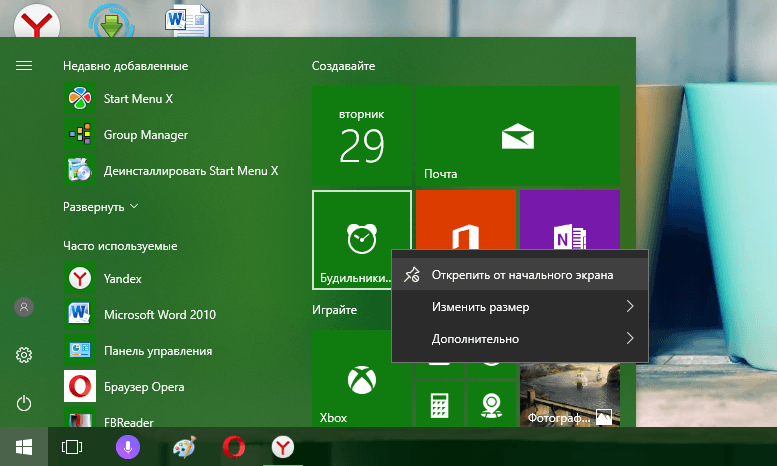Open Microsoft Word 2010 from the list
Viewport: 777px width, 466px height.
[159, 314]
